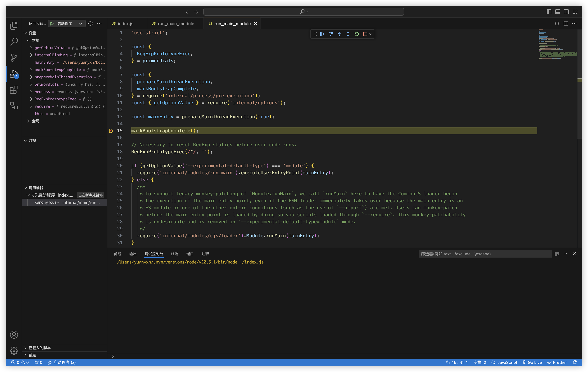Open launch.json gear icon
Image resolution: width=588 pixels, height=372 pixels.
click(91, 23)
